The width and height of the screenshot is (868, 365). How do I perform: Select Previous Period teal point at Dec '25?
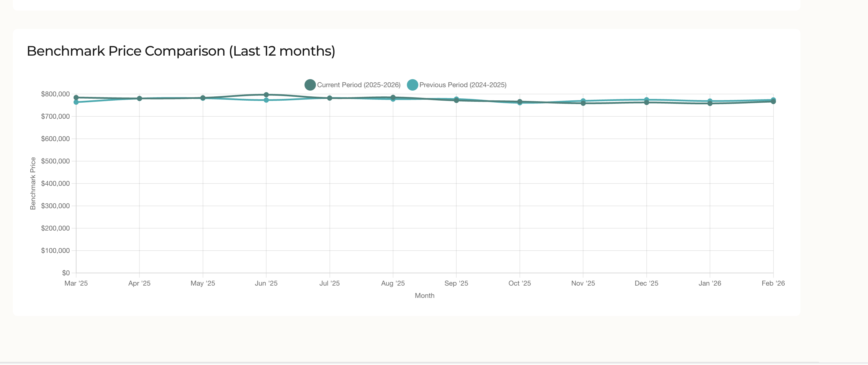[646, 99]
